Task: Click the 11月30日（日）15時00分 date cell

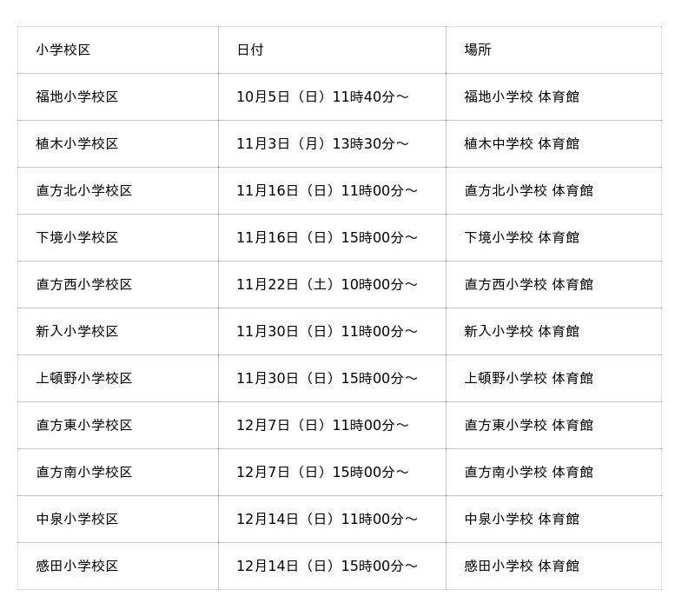Action: coord(327,379)
